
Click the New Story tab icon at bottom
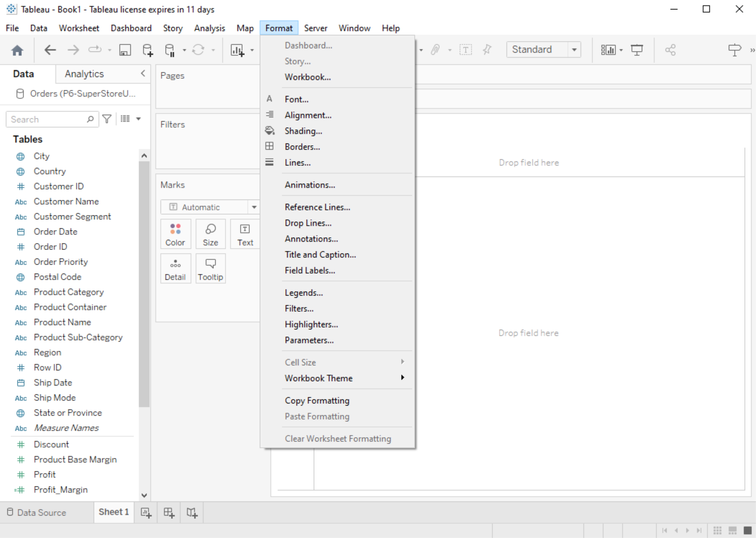(192, 513)
